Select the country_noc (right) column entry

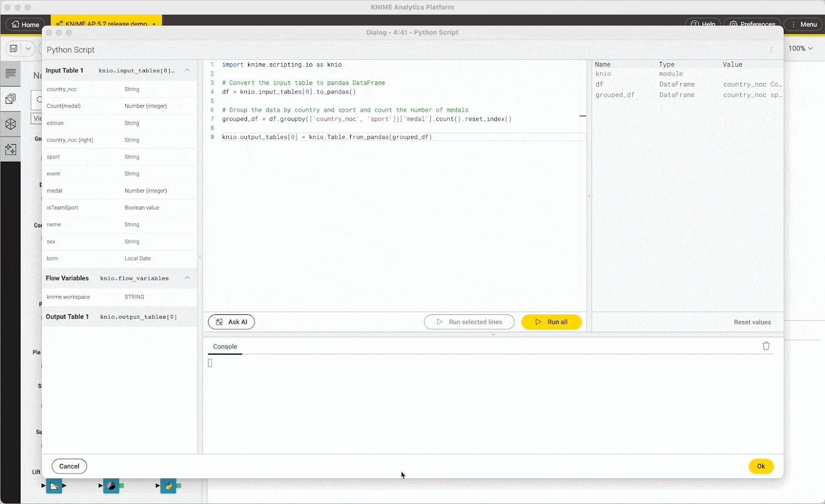(120, 140)
